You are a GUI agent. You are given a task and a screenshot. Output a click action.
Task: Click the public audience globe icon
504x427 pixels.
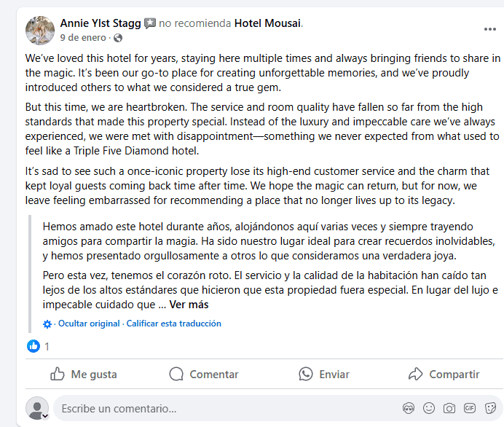tap(118, 38)
